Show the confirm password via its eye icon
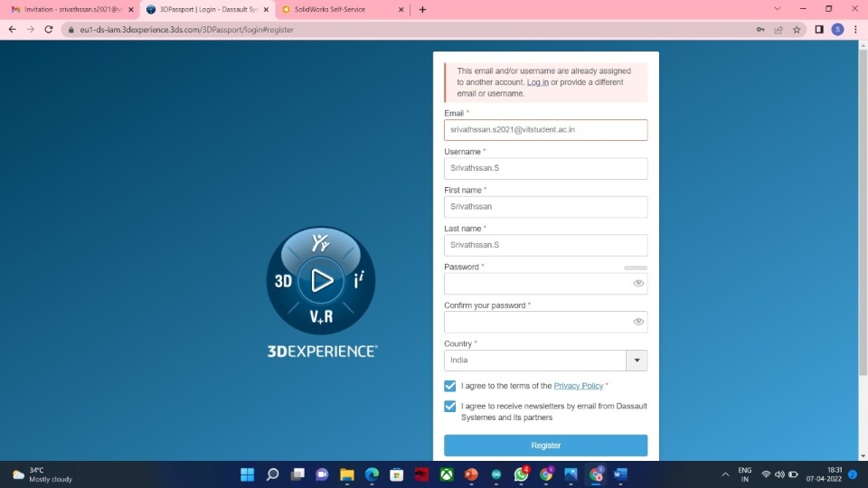The width and height of the screenshot is (868, 488). click(638, 322)
